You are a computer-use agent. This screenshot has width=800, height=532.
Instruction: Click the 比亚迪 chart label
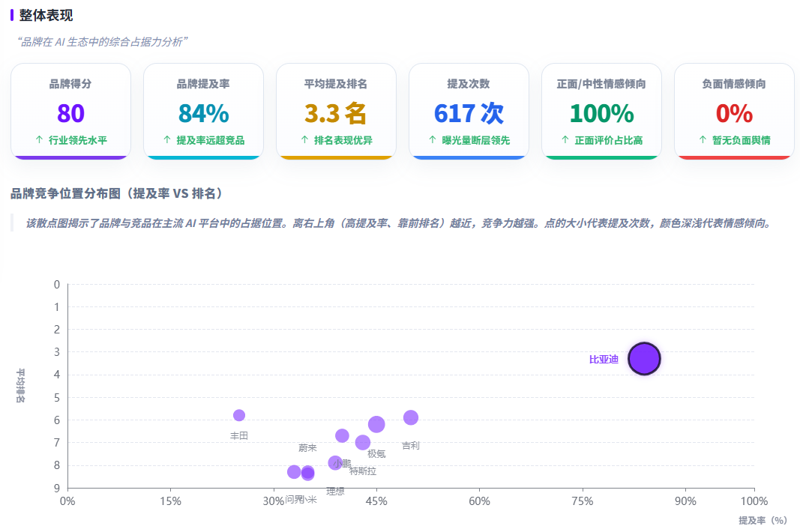point(604,360)
